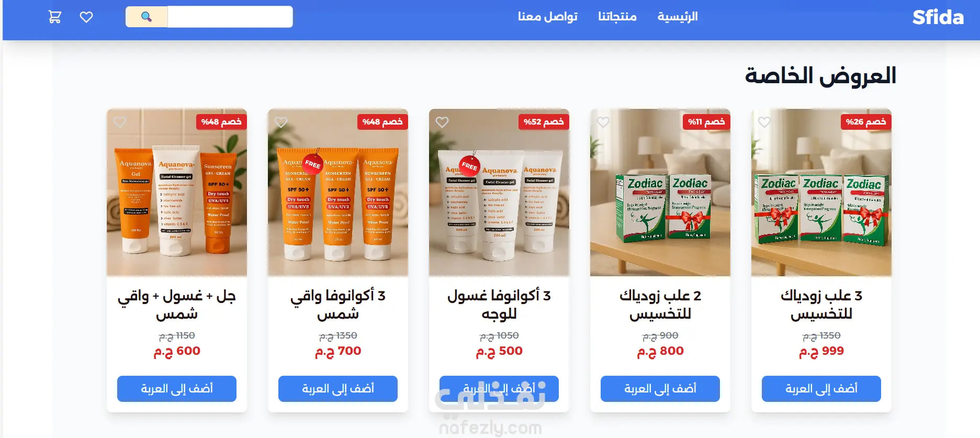Favorite the 2 علب زودياك product
The width and height of the screenshot is (980, 438).
(x=603, y=122)
